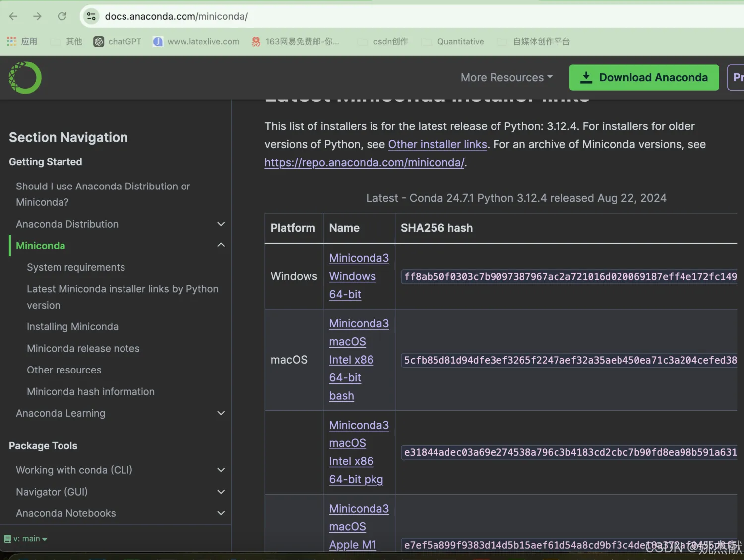Select the Windows installer SHA256 hash
Viewport: 744px width, 560px height.
(x=569, y=277)
